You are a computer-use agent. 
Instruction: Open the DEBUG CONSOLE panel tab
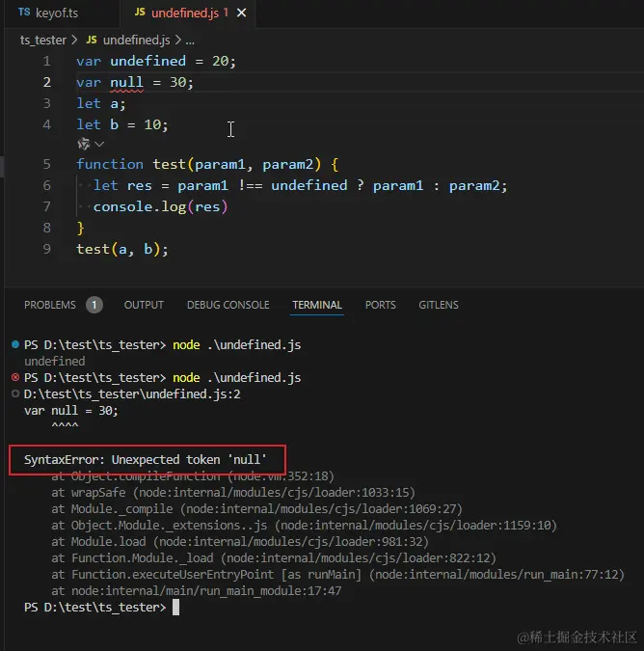(x=228, y=305)
